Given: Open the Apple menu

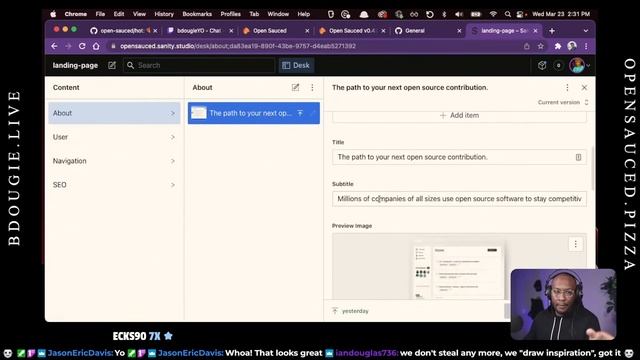Looking at the screenshot, I should pos(53,14).
